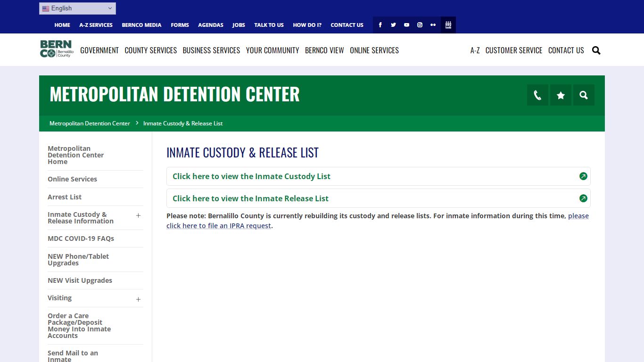Open the English language dropdown
The width and height of the screenshot is (644, 362).
click(x=77, y=8)
